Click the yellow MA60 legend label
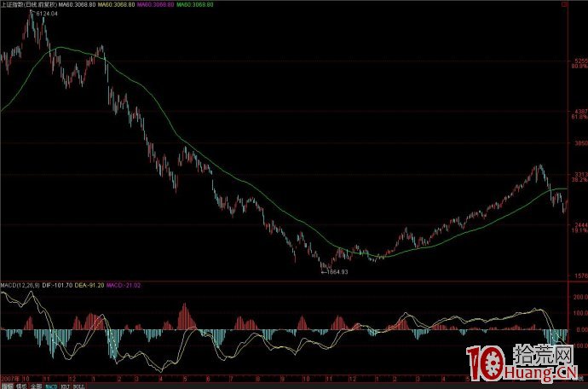The image size is (588, 389). [x=118, y=4]
